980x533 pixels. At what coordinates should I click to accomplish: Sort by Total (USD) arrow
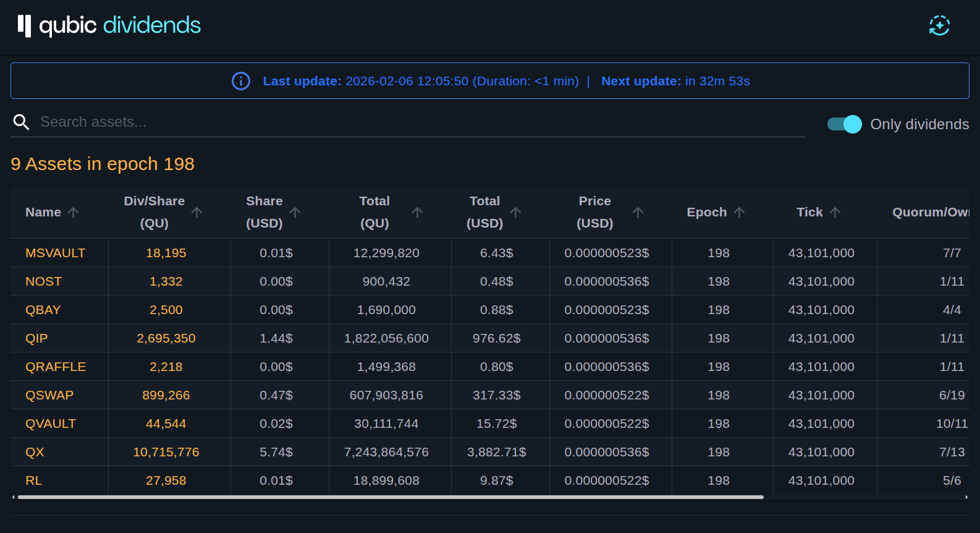click(x=516, y=212)
